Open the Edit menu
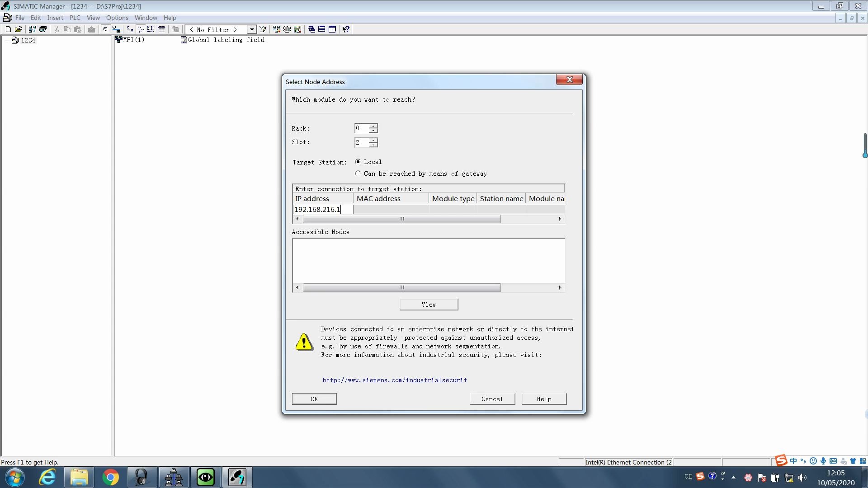 [x=36, y=18]
